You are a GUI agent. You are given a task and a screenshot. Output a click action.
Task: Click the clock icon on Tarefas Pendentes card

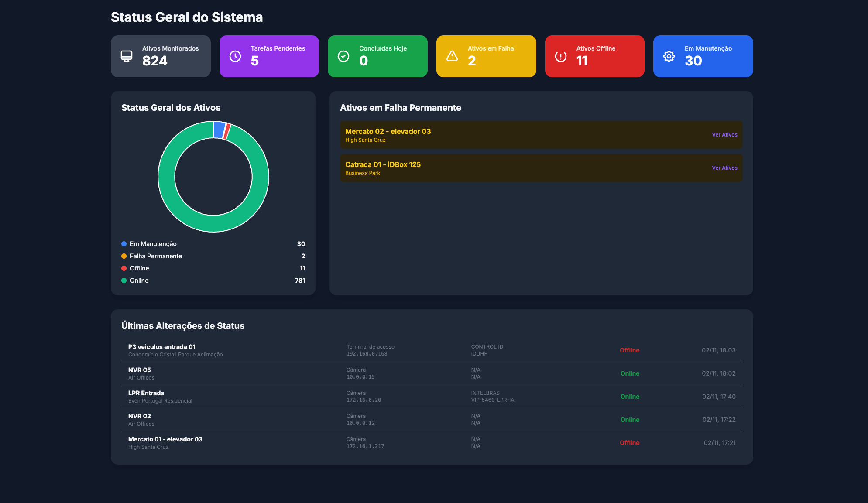pyautogui.click(x=235, y=56)
